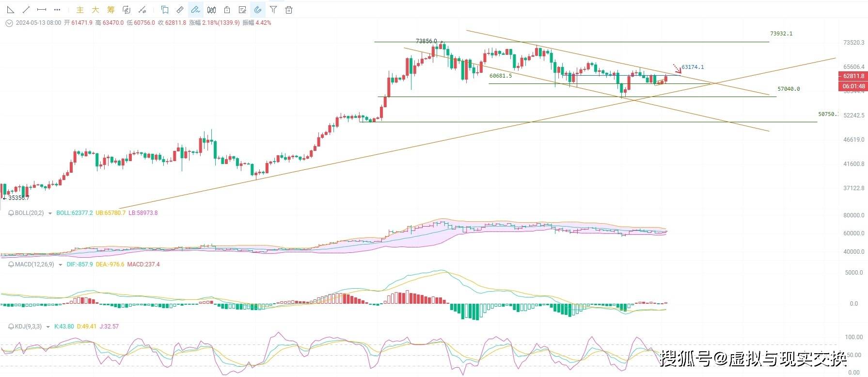The image size is (868, 377).
Task: Select the 50750 support line label
Action: point(828,114)
